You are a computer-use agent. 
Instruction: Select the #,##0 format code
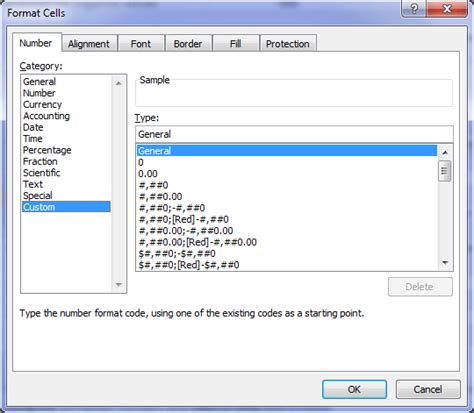[287, 185]
